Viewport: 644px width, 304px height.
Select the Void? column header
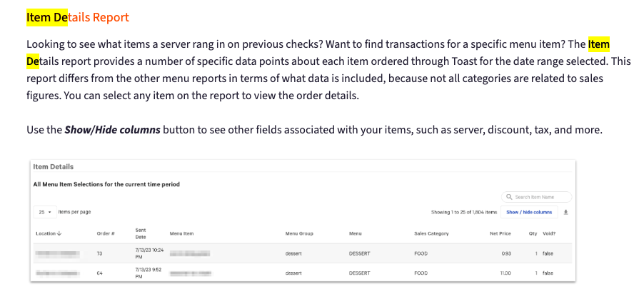tap(548, 233)
